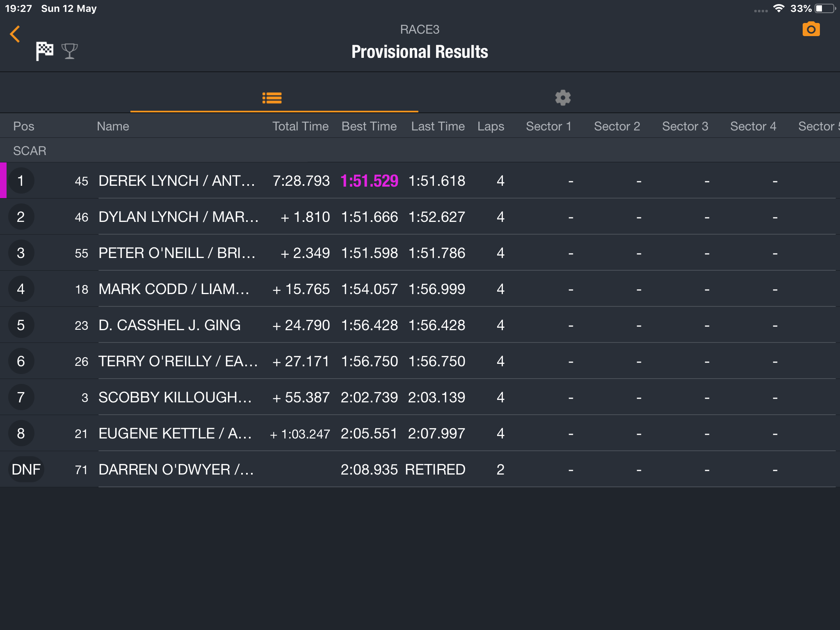Collapse the SCAR class group header
This screenshot has width=840, height=630.
pyautogui.click(x=420, y=151)
